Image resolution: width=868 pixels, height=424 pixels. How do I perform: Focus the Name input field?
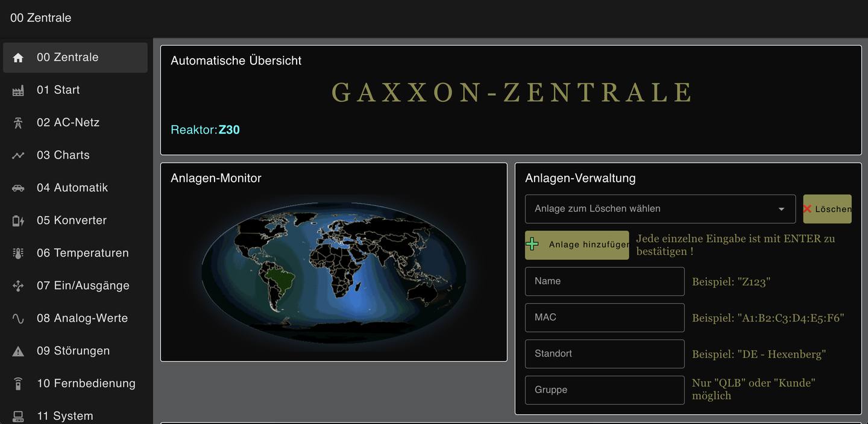[605, 281]
